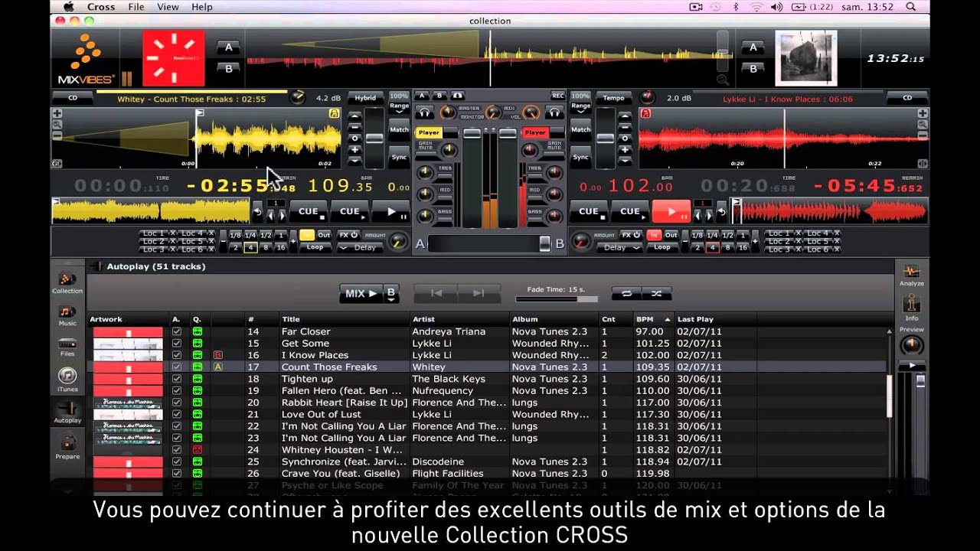Toggle checkbox for Far Closer track
The height and width of the screenshot is (551, 980).
(177, 332)
